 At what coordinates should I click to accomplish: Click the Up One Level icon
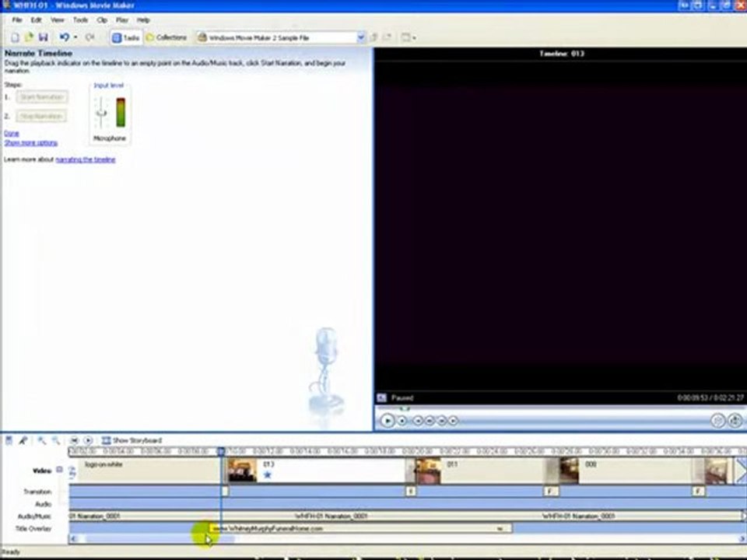click(x=373, y=37)
